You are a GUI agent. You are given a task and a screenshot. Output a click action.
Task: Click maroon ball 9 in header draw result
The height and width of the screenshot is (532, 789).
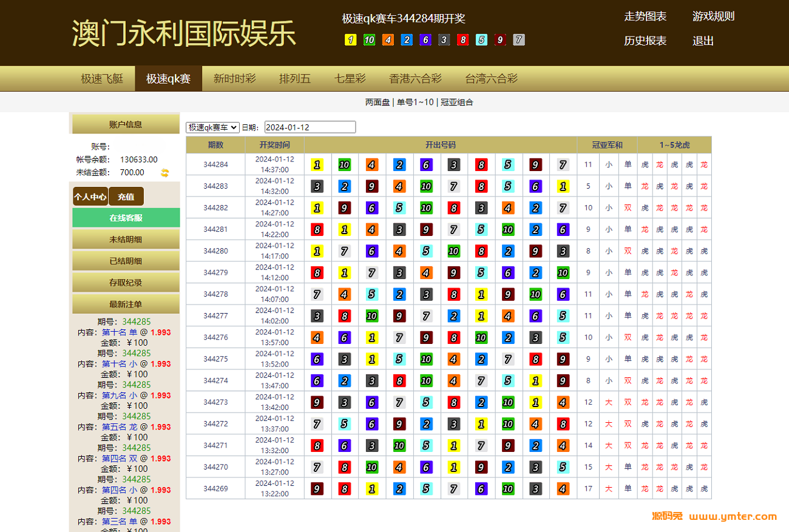[x=500, y=40]
